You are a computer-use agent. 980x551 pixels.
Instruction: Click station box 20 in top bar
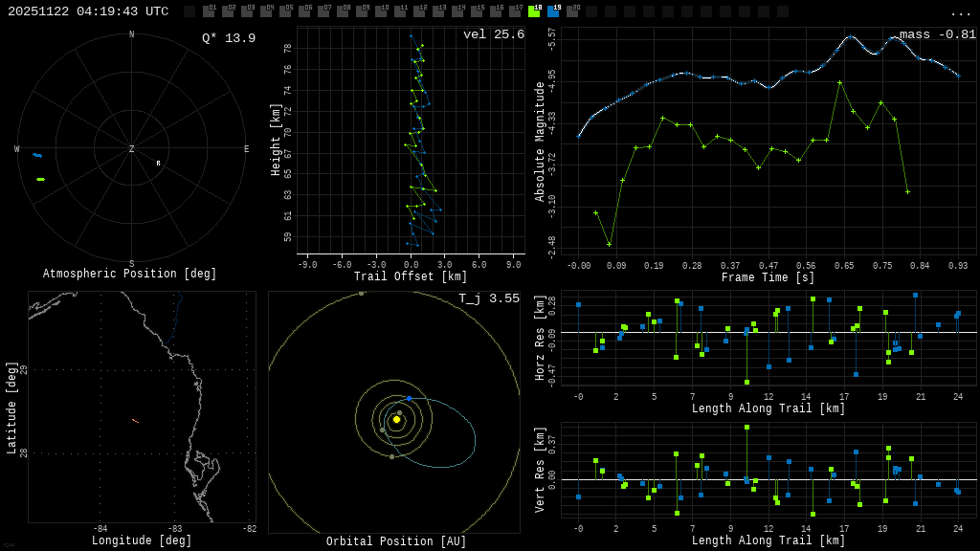pos(572,11)
